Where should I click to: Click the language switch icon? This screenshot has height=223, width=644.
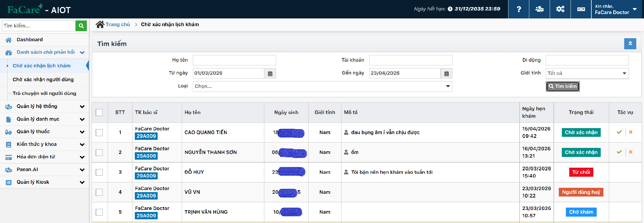tap(581, 9)
